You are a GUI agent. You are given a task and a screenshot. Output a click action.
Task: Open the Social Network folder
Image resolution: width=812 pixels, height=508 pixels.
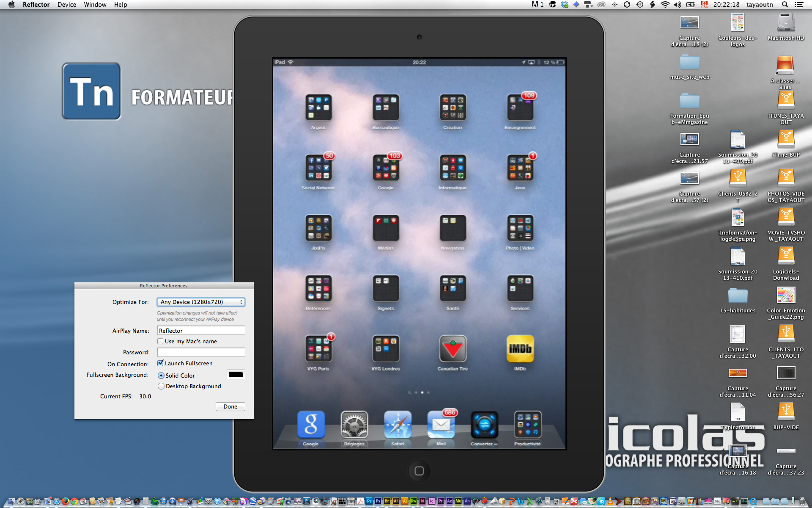coord(318,168)
